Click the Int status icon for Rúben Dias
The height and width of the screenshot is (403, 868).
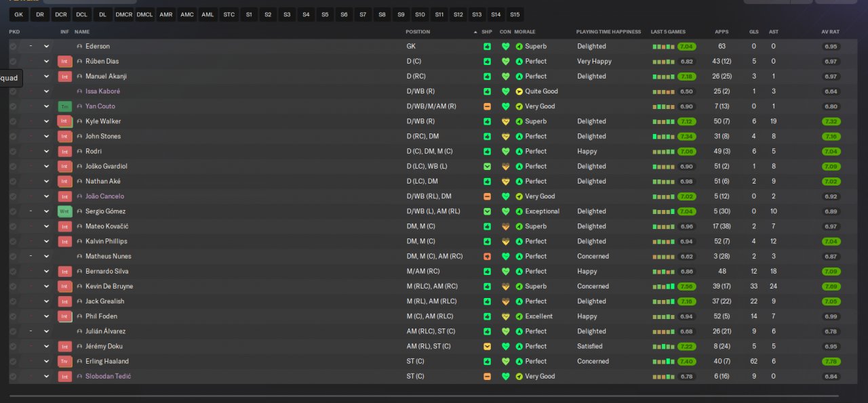(65, 61)
